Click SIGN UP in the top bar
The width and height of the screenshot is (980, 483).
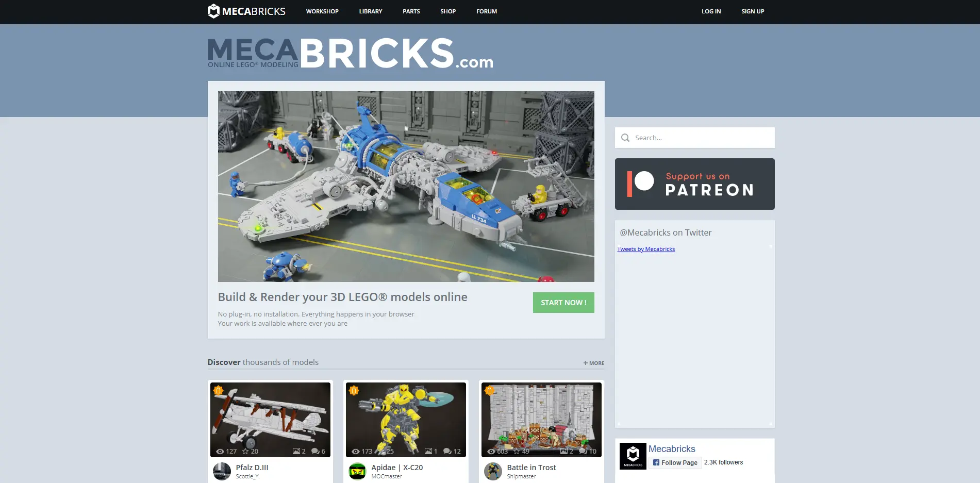752,11
